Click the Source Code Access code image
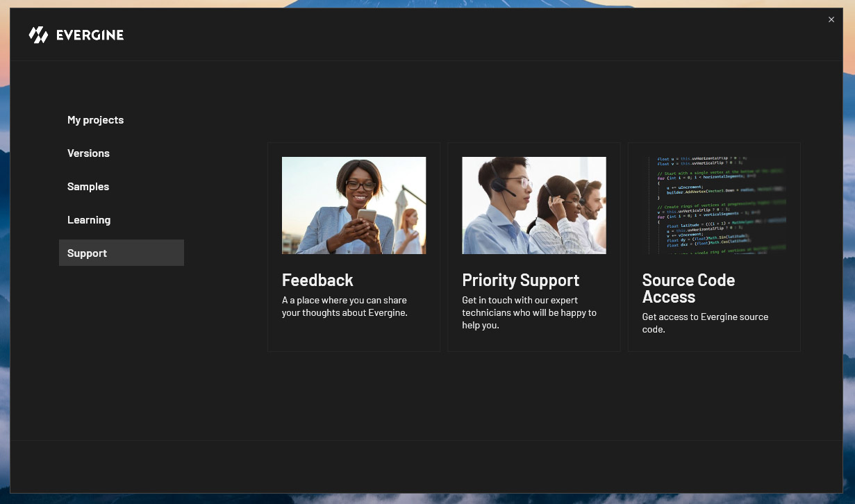 point(714,205)
